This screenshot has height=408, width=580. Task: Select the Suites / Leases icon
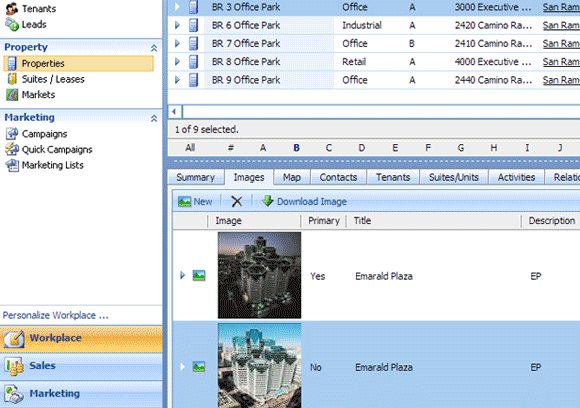tap(12, 79)
